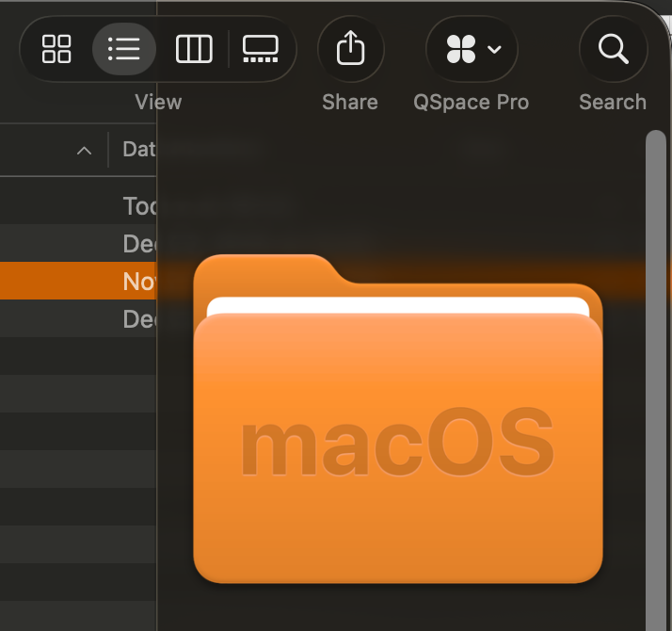The image size is (672, 631).
Task: Switch to column view
Action: pos(194,49)
